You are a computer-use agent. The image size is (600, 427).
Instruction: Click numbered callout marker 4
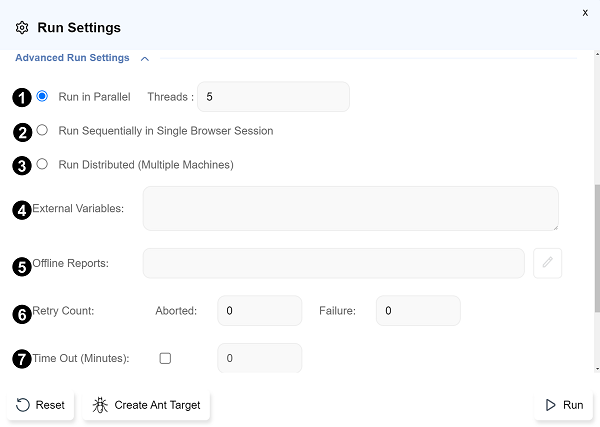[22, 209]
